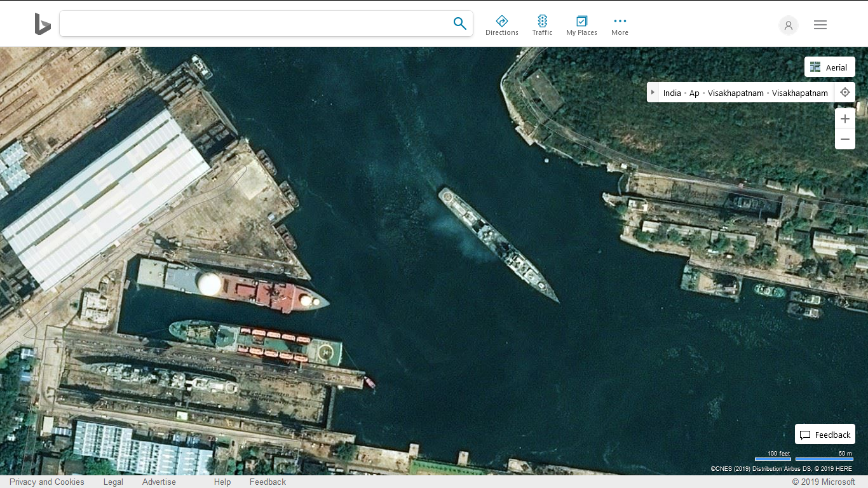Screen dimensions: 868x488
Task: Open the hamburger menu
Action: 820,25
